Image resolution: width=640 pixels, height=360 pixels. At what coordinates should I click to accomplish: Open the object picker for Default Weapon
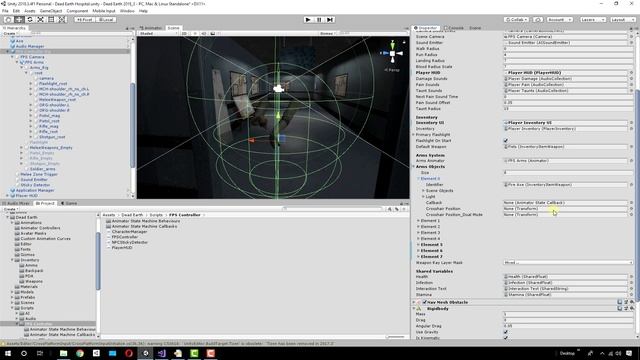[631, 147]
